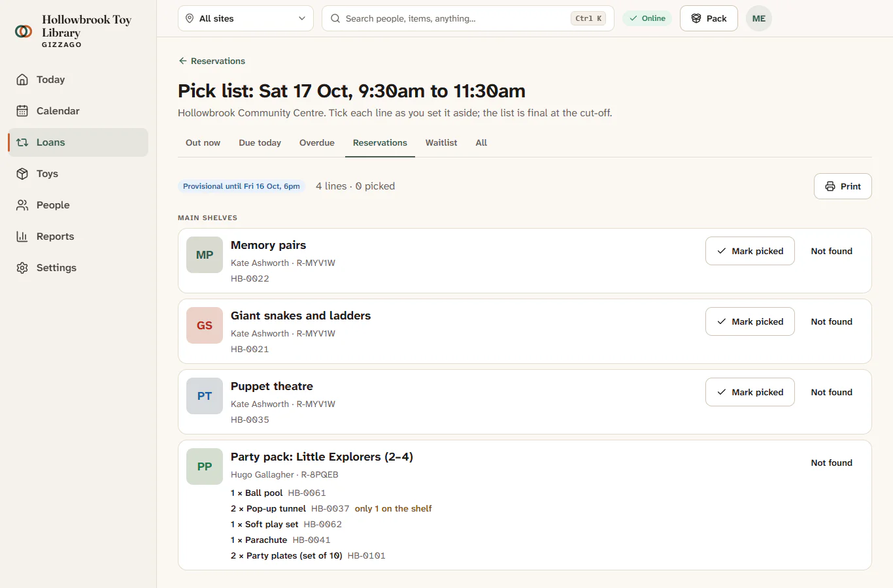Click the Hollowbrook Toy Library logo icon
The height and width of the screenshot is (588, 893).
[24, 31]
